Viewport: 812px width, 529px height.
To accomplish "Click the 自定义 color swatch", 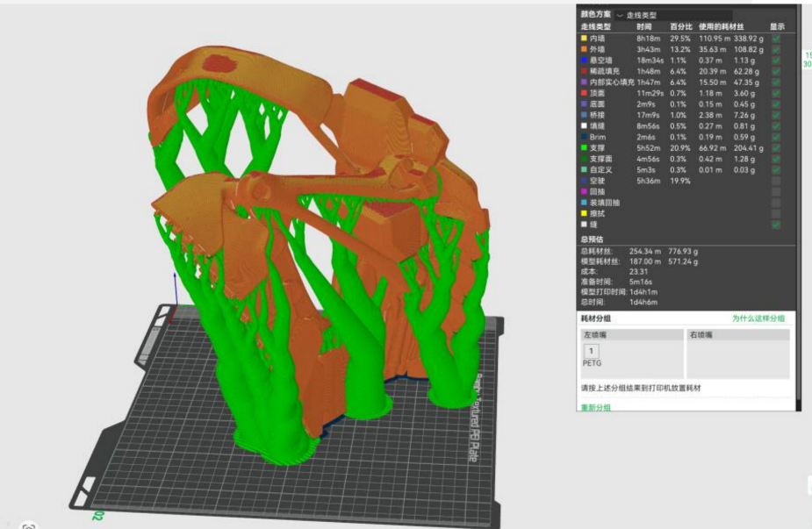I will click(x=584, y=170).
